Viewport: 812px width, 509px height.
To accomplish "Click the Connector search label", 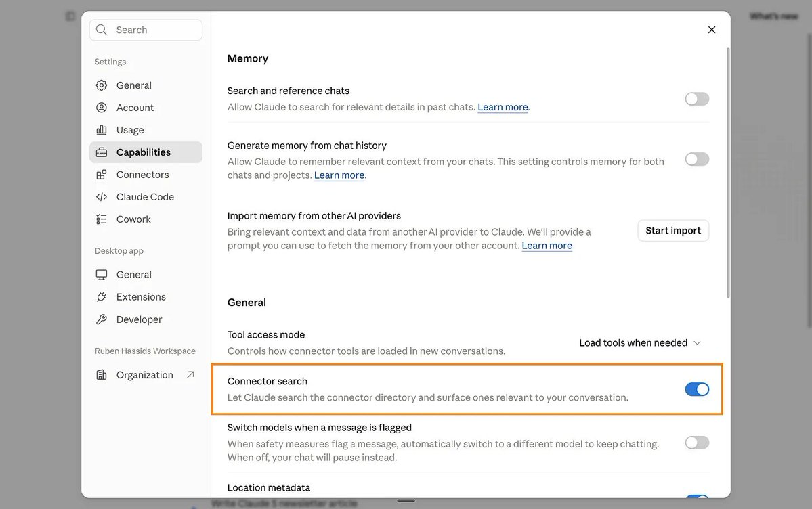I will point(268,381).
